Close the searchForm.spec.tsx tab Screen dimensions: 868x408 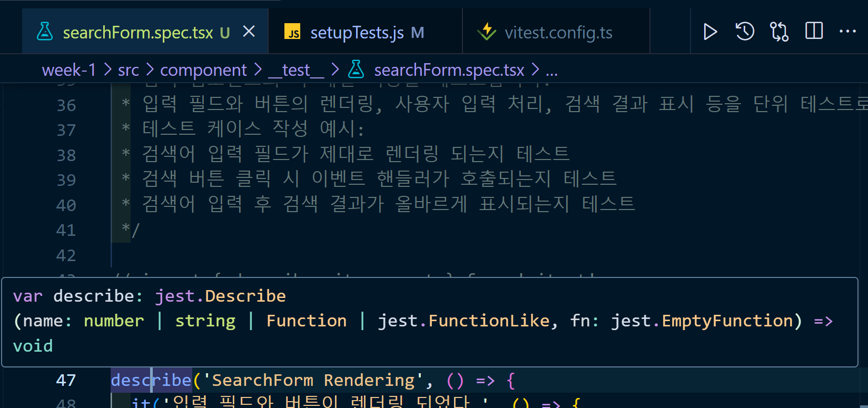[249, 32]
